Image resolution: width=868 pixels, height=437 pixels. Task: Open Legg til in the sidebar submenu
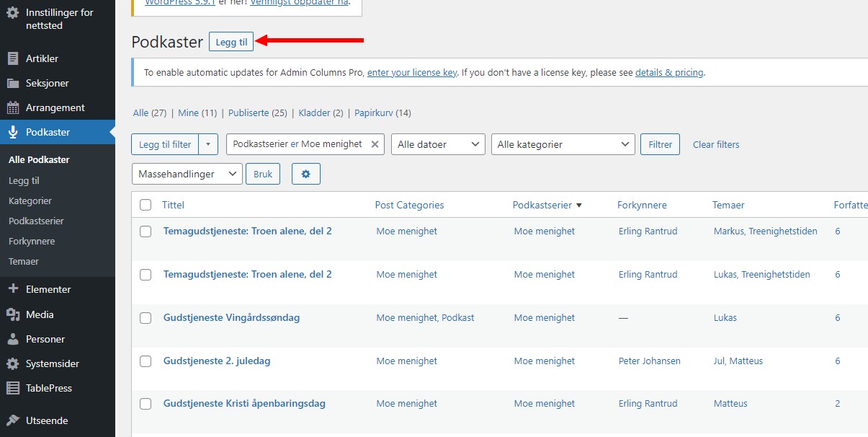24,181
